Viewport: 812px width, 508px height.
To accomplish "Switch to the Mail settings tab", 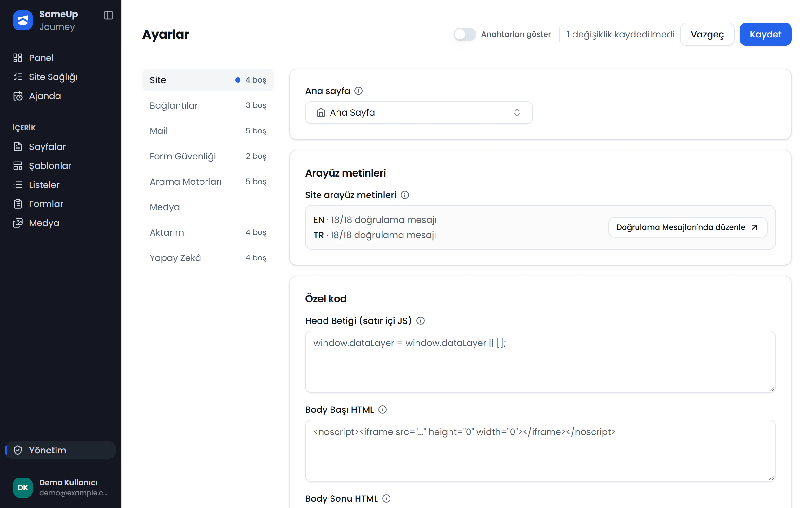I will pos(208,131).
